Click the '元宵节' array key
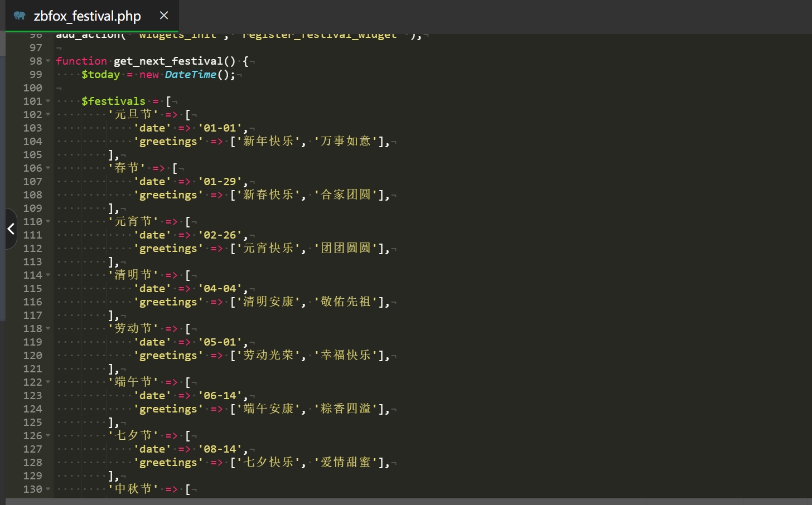The height and width of the screenshot is (505, 812). coord(133,221)
